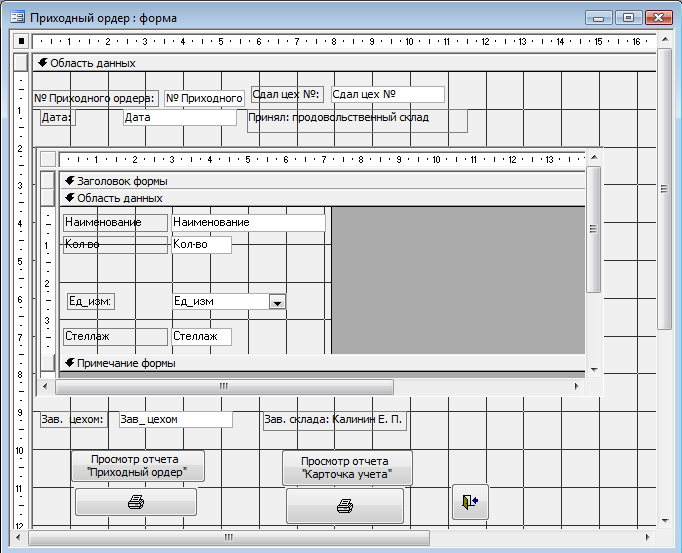Viewport: 682px width, 553px height.
Task: Select the "Принял: продовольственный склад" label
Action: [357, 121]
